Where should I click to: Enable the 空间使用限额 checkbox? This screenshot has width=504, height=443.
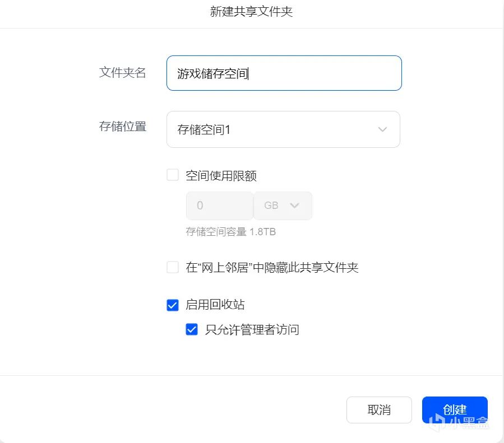point(173,175)
